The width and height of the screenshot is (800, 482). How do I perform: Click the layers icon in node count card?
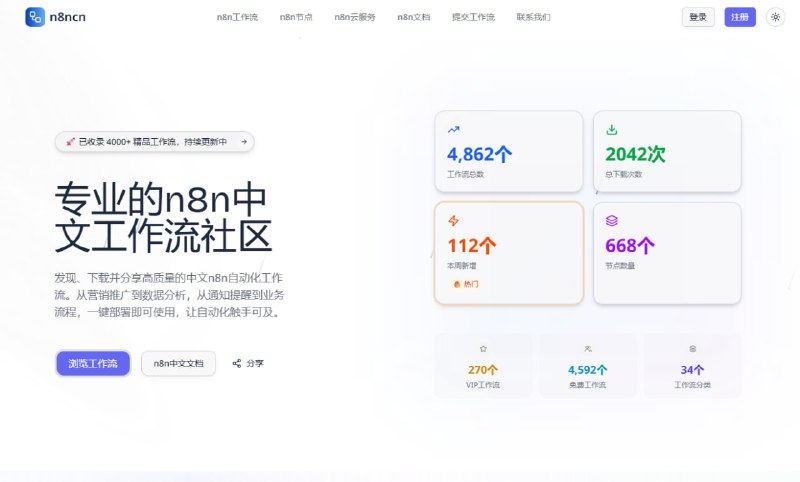(612, 220)
